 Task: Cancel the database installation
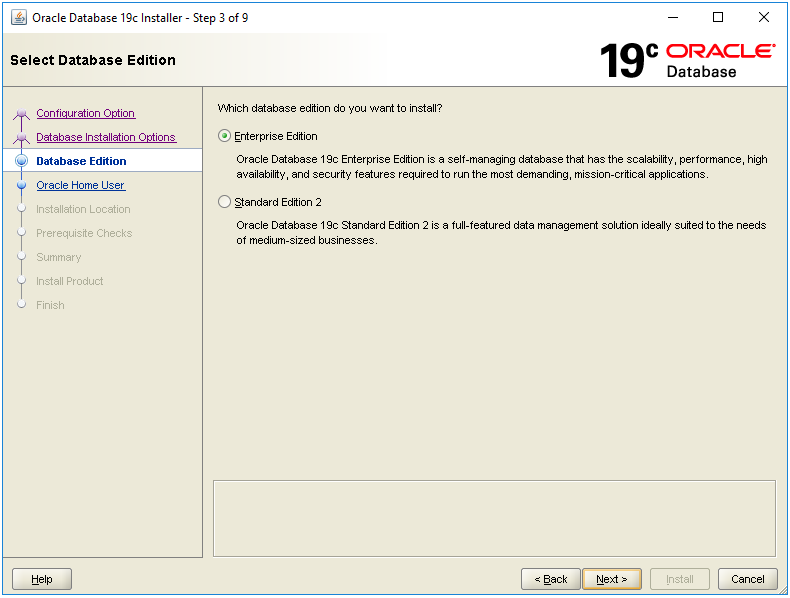[x=747, y=579]
